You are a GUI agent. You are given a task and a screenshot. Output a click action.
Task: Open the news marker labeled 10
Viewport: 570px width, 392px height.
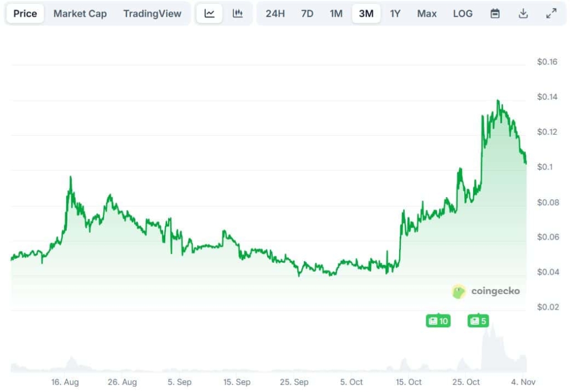pos(438,321)
